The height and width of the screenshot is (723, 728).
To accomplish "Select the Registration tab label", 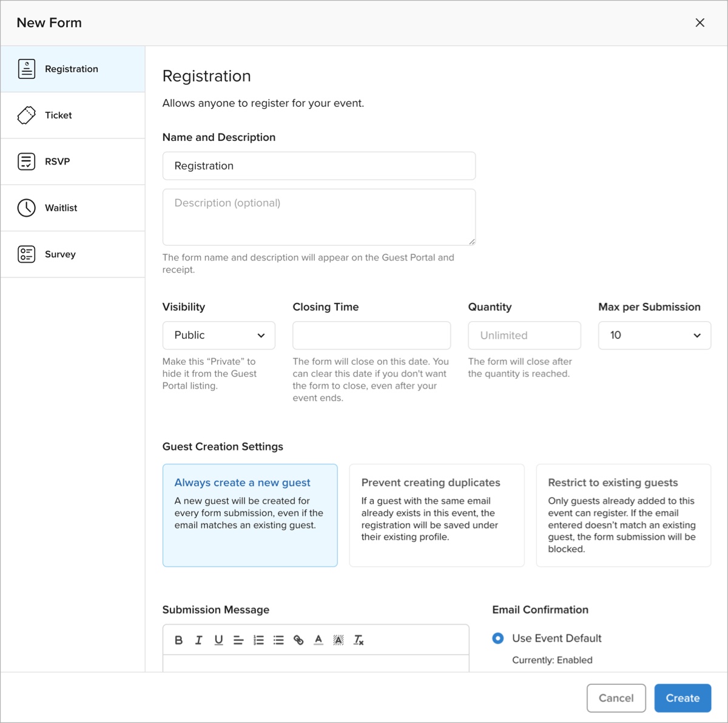I will pos(72,69).
